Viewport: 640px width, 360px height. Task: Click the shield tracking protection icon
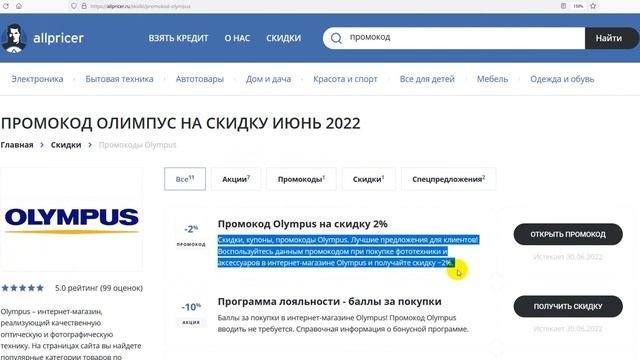pos(74,6)
